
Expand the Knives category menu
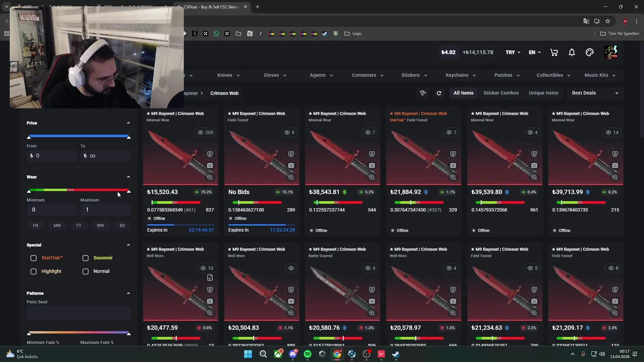pyautogui.click(x=228, y=75)
